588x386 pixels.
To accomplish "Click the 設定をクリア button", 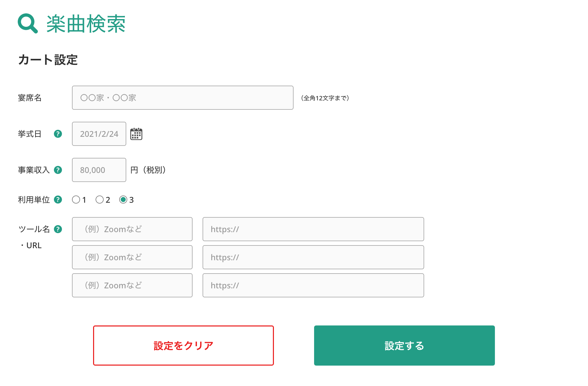I will click(x=183, y=345).
